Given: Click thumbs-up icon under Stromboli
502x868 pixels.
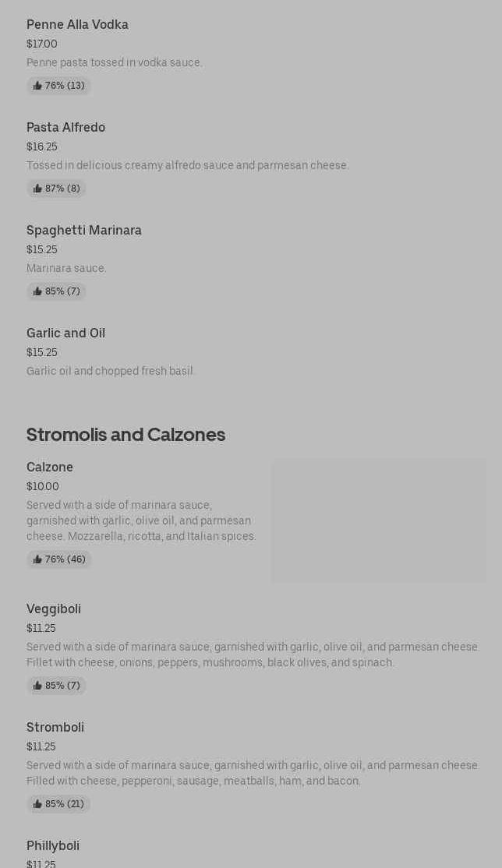Looking at the screenshot, I should [37, 804].
